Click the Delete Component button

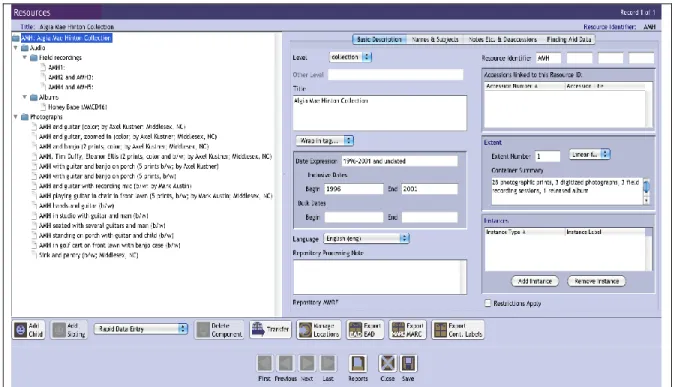pos(220,330)
